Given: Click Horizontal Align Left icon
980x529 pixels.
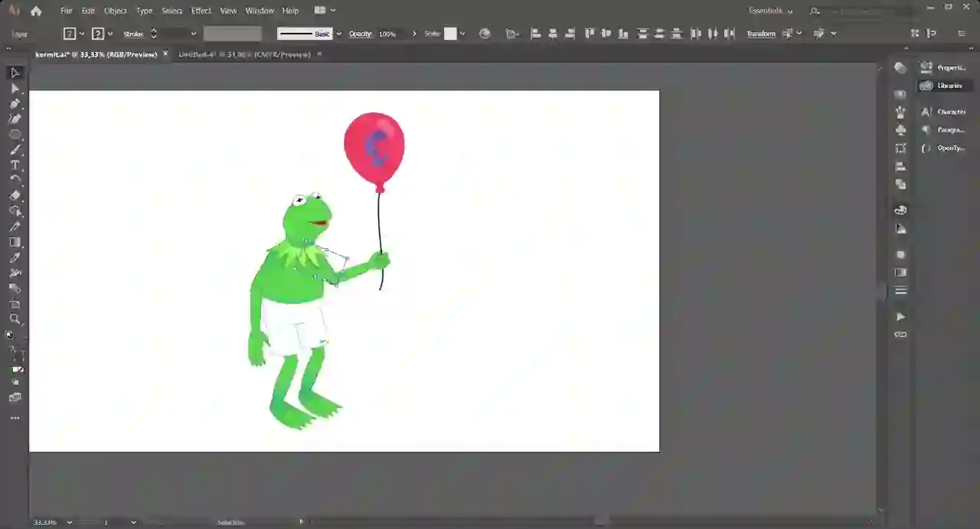Looking at the screenshot, I should pos(536,34).
